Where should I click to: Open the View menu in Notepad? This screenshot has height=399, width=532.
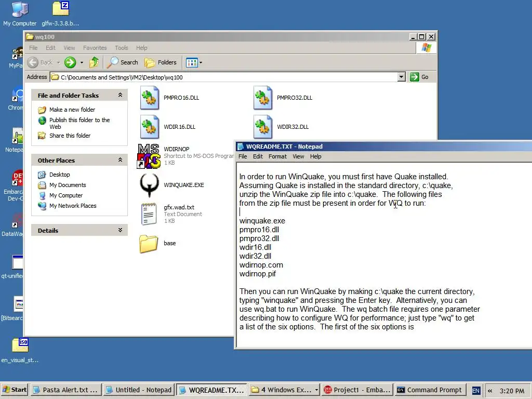pos(298,156)
